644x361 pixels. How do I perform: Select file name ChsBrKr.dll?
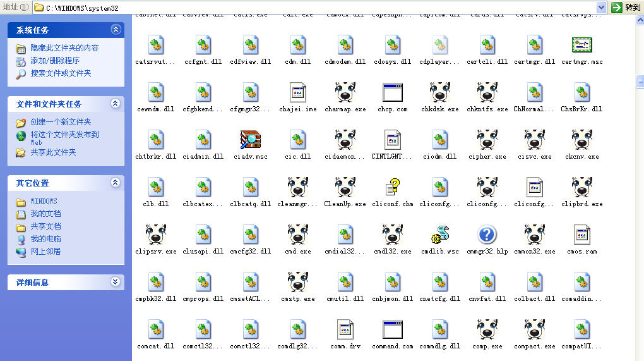(582, 109)
